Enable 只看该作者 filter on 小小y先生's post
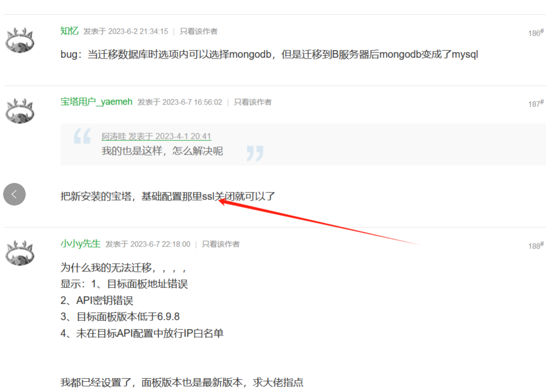The height and width of the screenshot is (392, 546). (221, 244)
